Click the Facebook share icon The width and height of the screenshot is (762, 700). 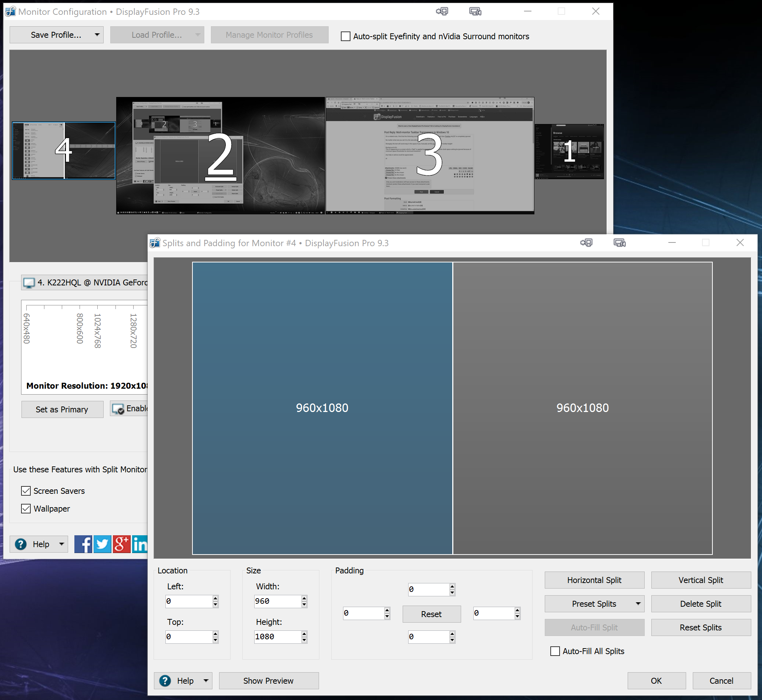click(83, 544)
